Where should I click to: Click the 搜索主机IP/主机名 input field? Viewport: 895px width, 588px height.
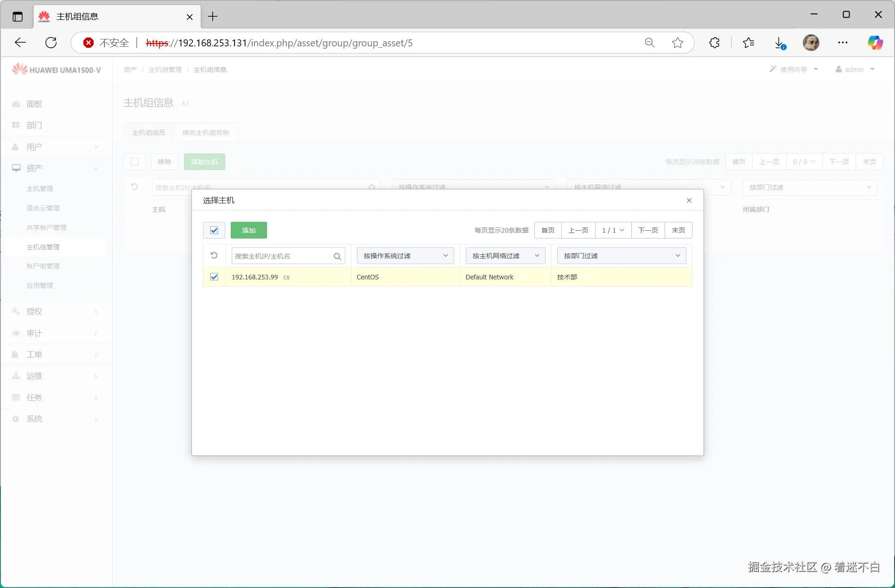(x=281, y=256)
